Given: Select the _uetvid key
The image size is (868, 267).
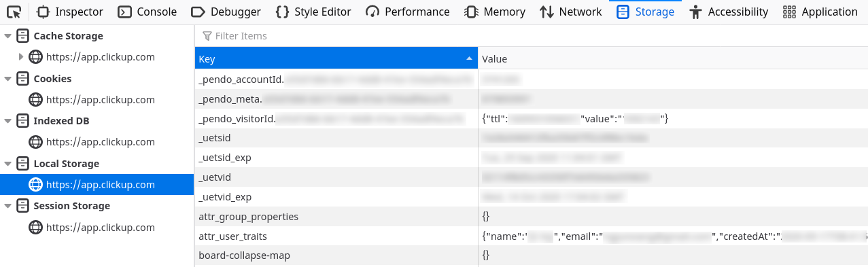Looking at the screenshot, I should pos(215,177).
